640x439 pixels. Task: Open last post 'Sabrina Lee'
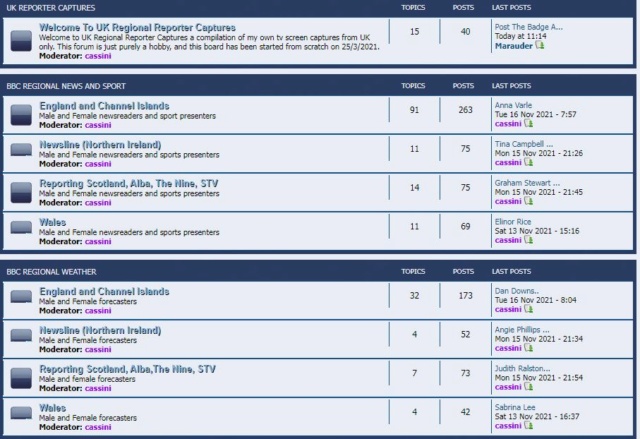tap(515, 407)
